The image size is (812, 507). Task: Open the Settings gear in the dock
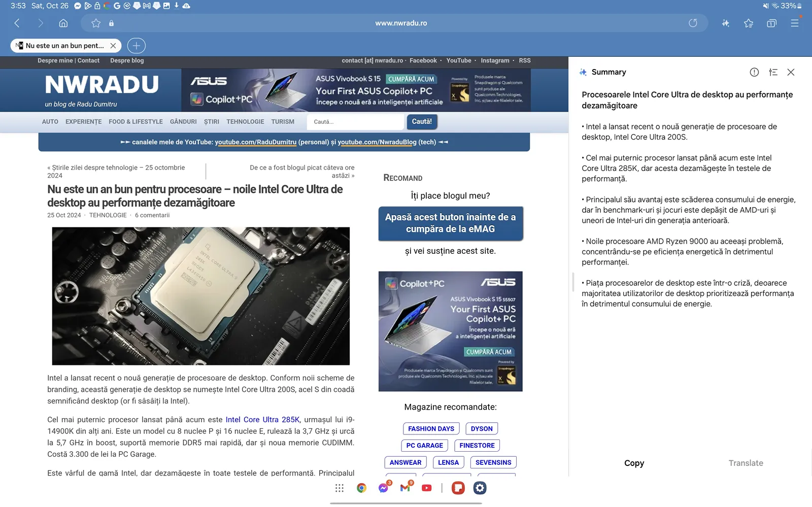(x=480, y=488)
